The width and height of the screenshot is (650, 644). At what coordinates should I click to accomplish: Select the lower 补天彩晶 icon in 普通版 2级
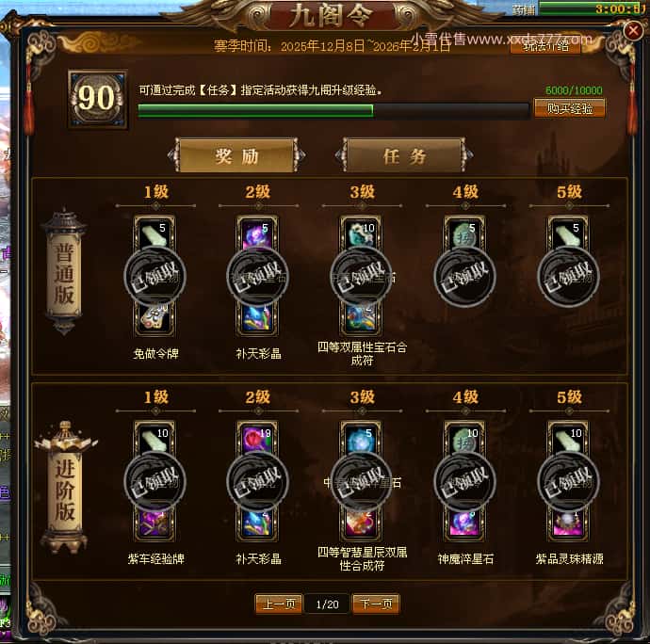257,318
